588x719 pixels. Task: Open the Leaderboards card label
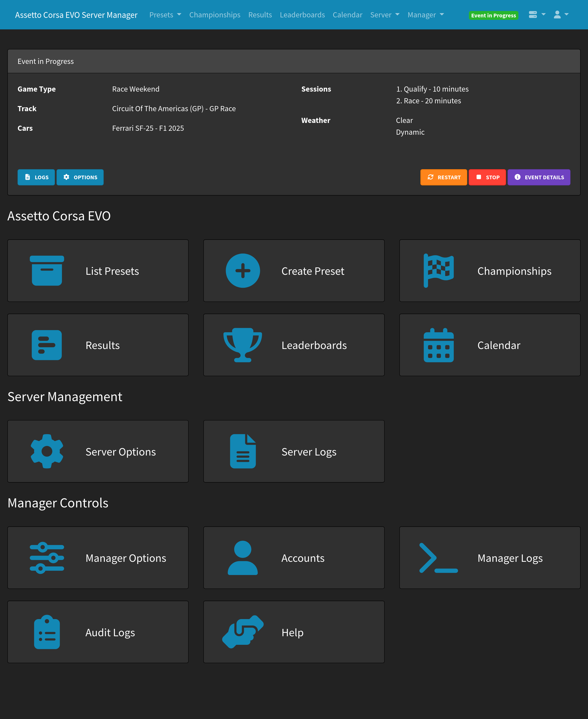[x=314, y=345]
